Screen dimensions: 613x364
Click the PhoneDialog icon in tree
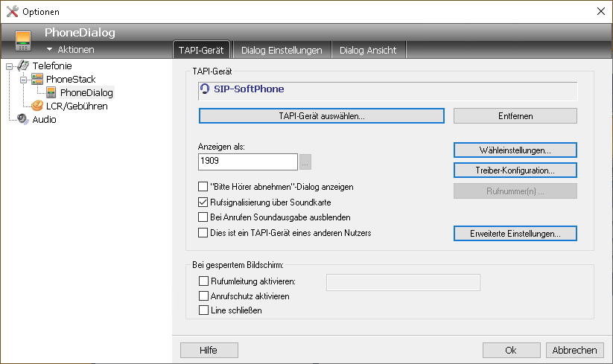click(51, 92)
